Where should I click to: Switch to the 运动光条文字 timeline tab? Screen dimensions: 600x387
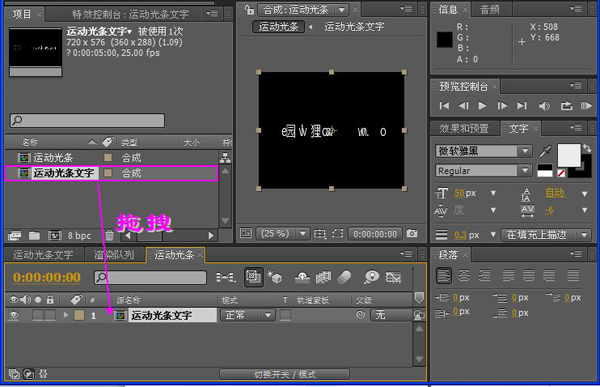tap(43, 255)
